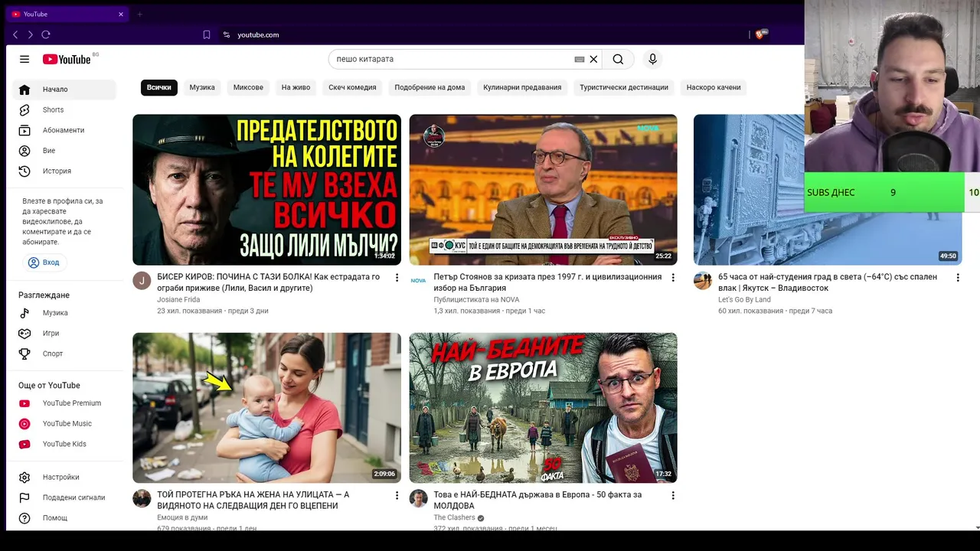Go to Начало in the sidebar
Image resolution: width=980 pixels, height=551 pixels.
pyautogui.click(x=64, y=90)
